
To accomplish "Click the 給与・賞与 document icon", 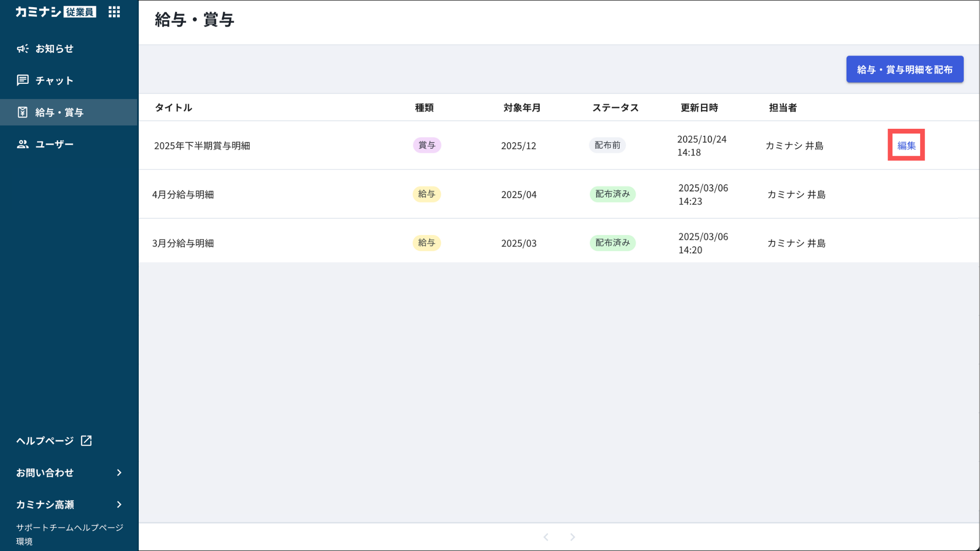I will 22,112.
